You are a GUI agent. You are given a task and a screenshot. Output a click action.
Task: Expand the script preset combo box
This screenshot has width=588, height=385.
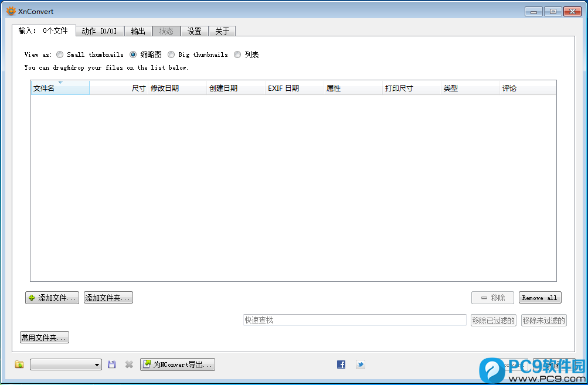[66, 364]
